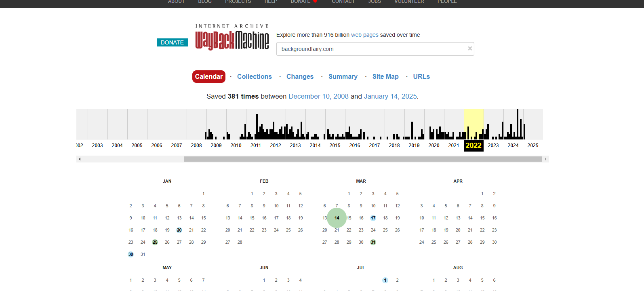The width and height of the screenshot is (644, 291).
Task: Open the January 14, 2025 capture link
Action: tap(390, 96)
